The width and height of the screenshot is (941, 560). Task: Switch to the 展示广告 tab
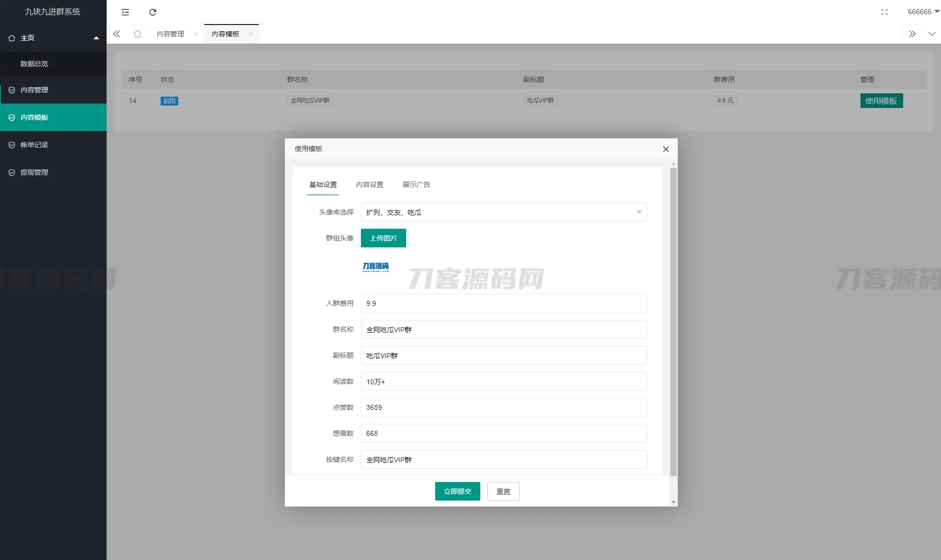pos(416,185)
